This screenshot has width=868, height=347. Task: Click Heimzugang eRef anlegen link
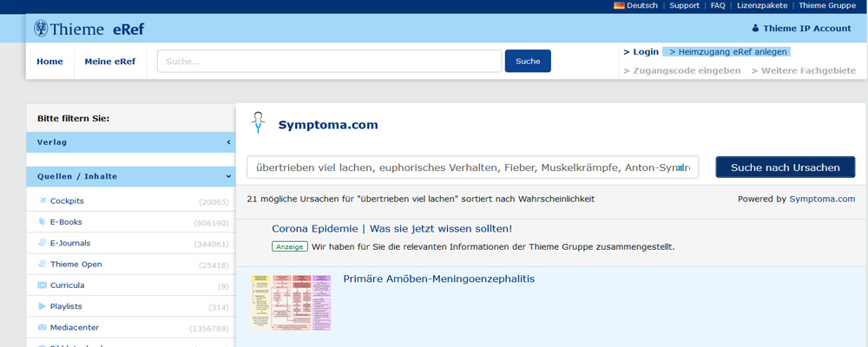point(728,51)
